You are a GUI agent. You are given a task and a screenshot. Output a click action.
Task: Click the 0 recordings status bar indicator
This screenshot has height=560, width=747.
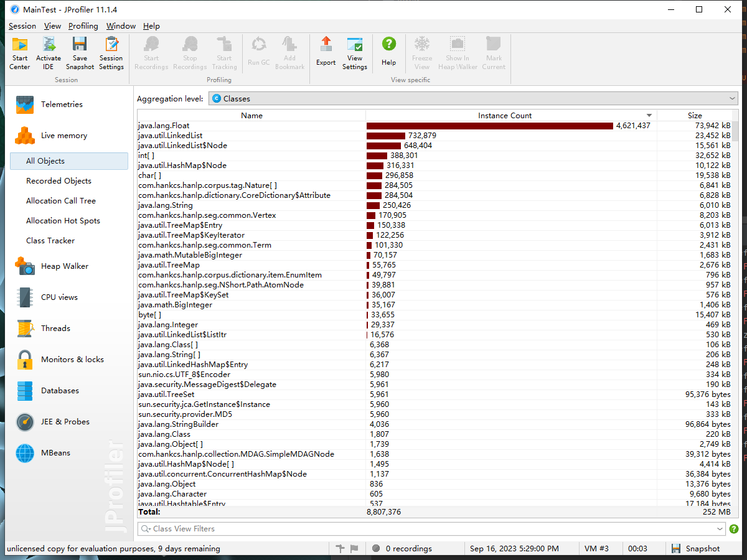402,549
